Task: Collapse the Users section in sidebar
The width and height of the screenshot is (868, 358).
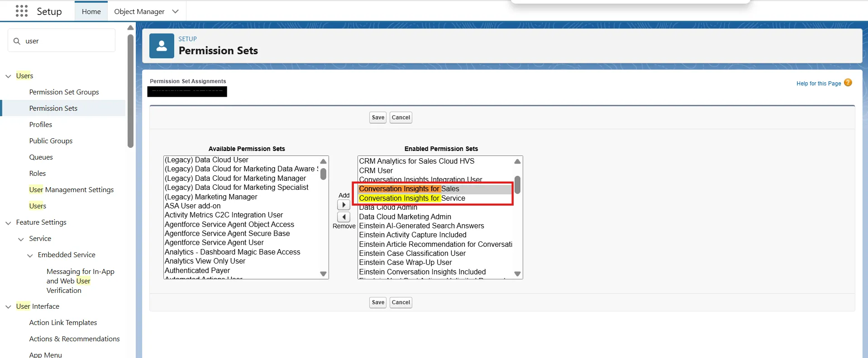Action: [8, 76]
